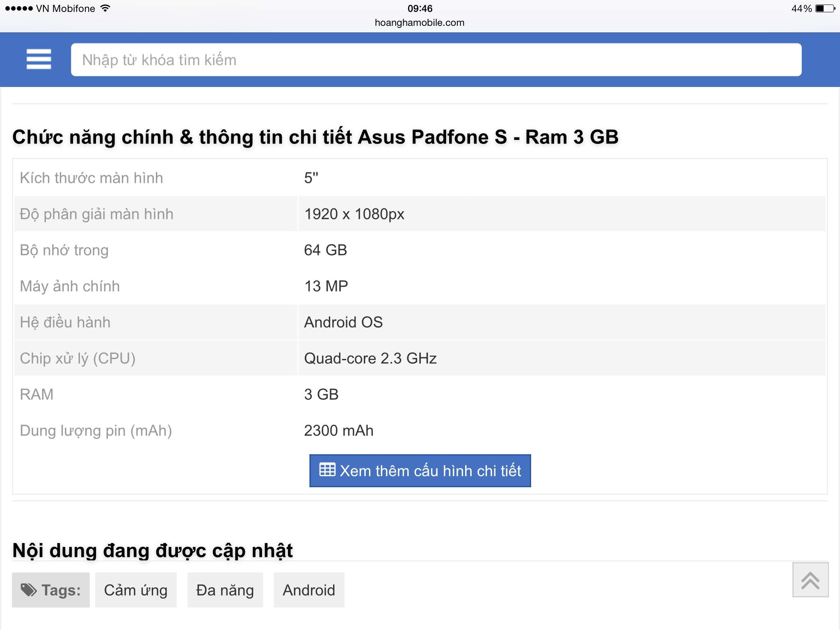Select the Độ phân giải màn hình label
Viewport: 840px width, 630px height.
[97, 214]
